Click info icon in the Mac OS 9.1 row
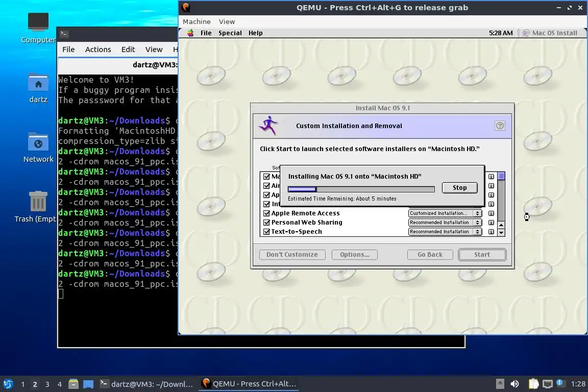 click(x=491, y=177)
